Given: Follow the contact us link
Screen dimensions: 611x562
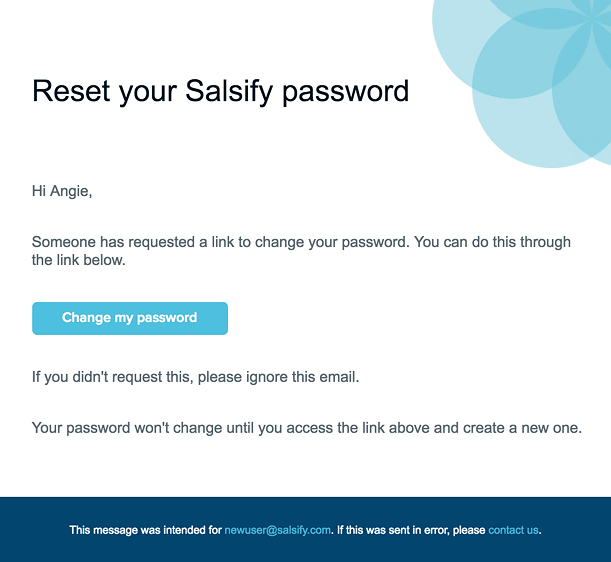Looking at the screenshot, I should [513, 530].
